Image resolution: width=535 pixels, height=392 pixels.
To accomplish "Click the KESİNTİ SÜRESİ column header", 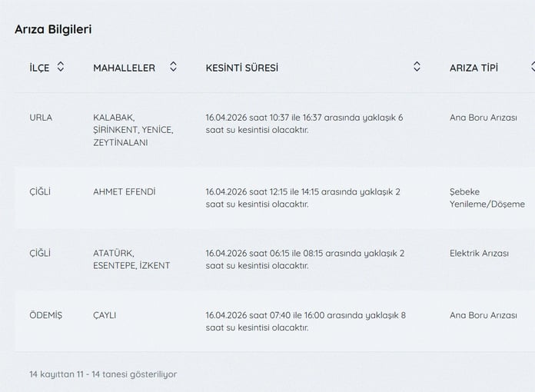I will click(242, 68).
